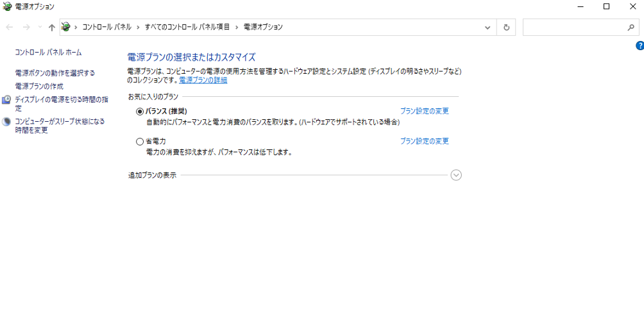Click the sleep moon icon in sidebar
The image size is (644, 327).
[6, 121]
